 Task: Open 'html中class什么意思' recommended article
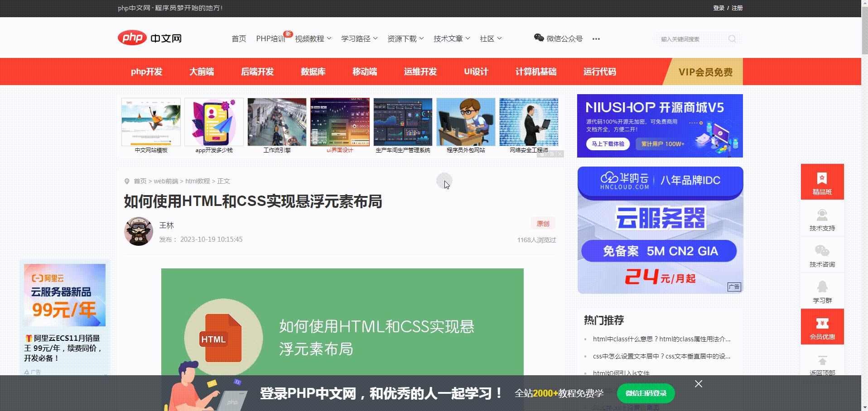click(x=661, y=339)
